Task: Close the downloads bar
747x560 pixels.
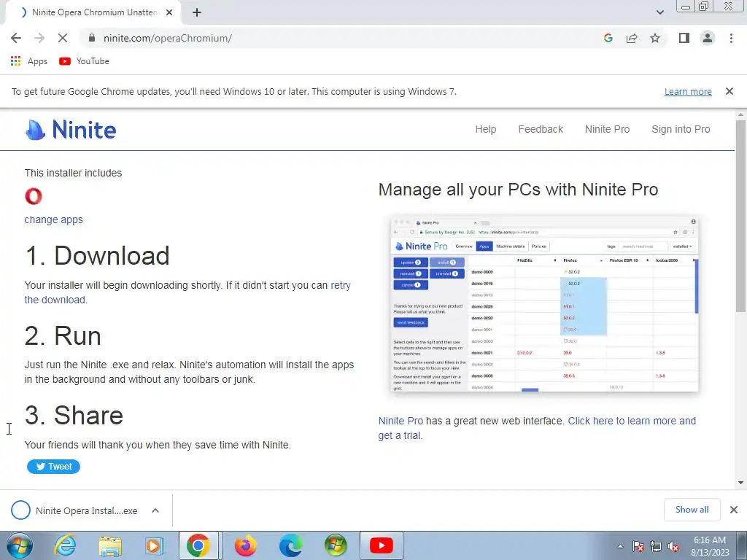Action: pyautogui.click(x=734, y=510)
